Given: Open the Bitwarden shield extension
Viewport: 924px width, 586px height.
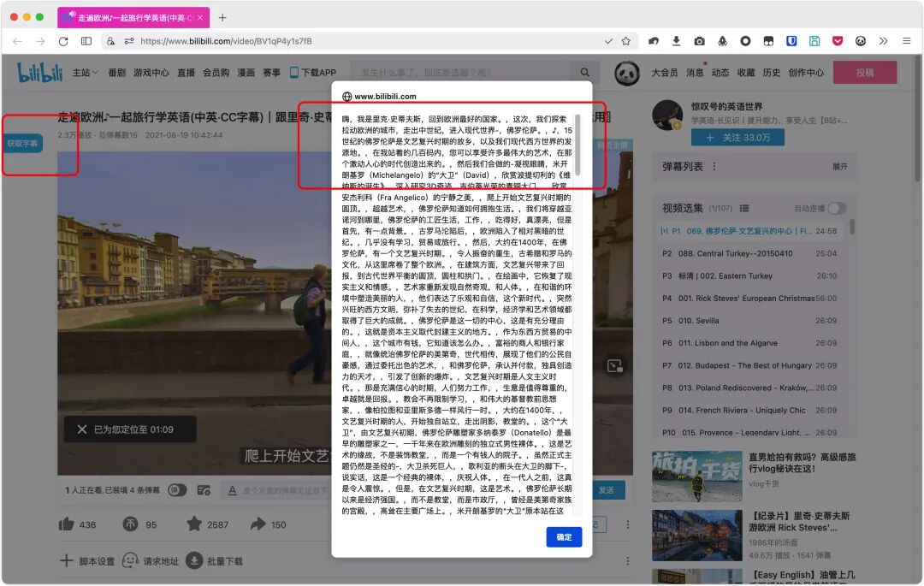Looking at the screenshot, I should (791, 41).
